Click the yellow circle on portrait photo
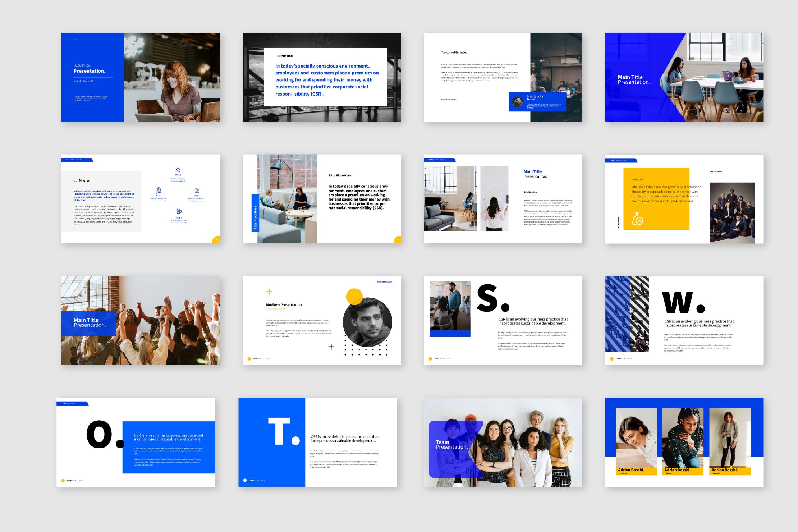Viewport: 798px width, 532px height. tap(354, 296)
